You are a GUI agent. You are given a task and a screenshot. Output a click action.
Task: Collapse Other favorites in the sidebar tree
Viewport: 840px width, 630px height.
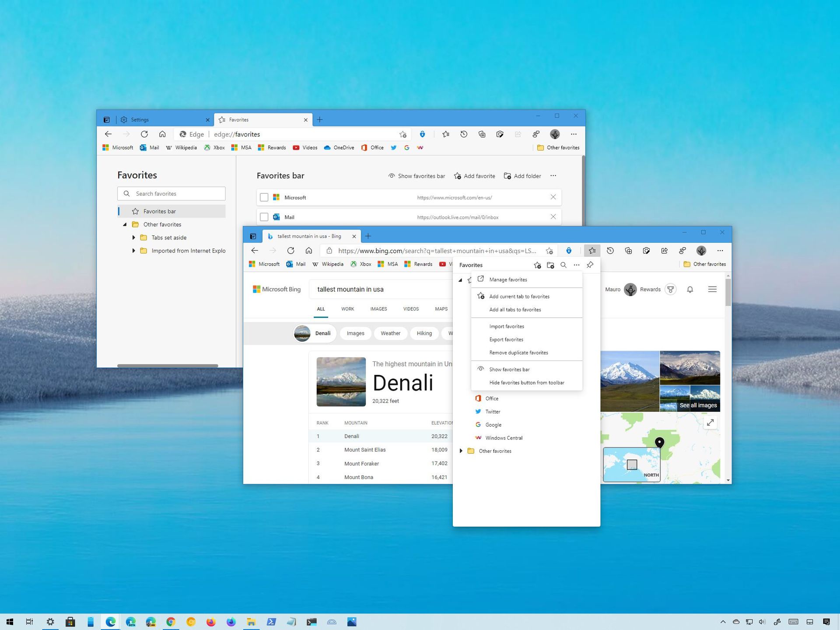pos(125,224)
